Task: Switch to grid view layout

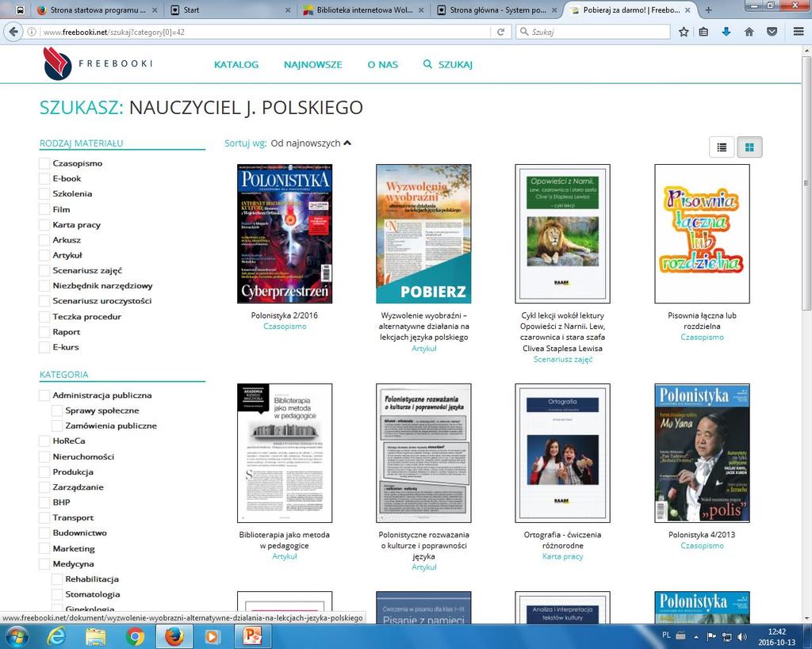Action: coord(749,147)
